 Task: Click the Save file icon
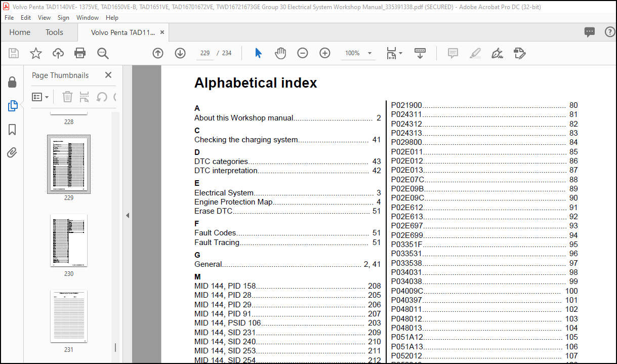tap(14, 53)
